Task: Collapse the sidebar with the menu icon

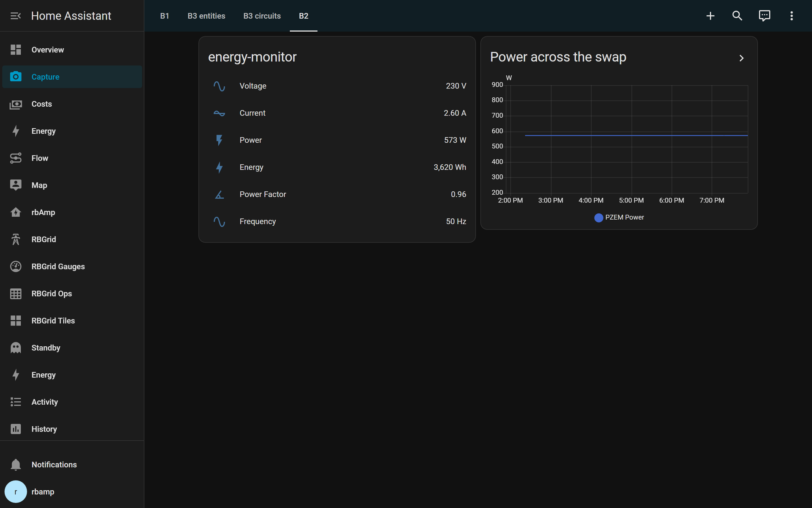Action: tap(16, 16)
